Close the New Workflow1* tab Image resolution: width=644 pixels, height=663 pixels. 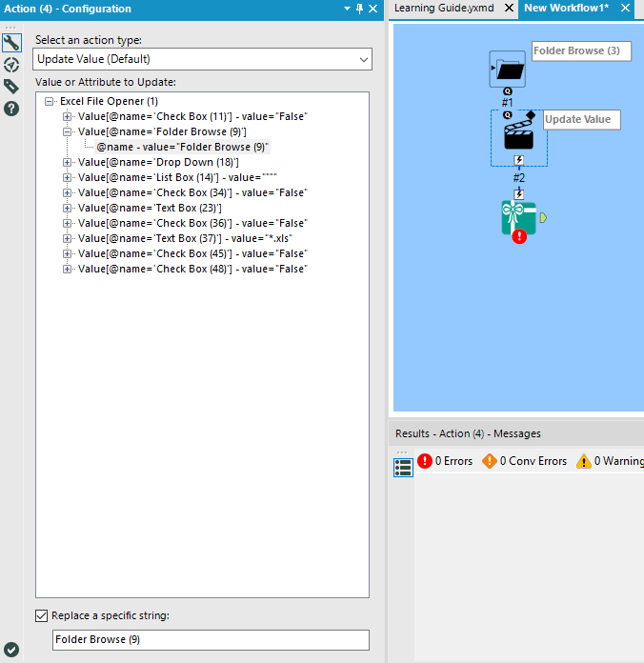coord(625,8)
